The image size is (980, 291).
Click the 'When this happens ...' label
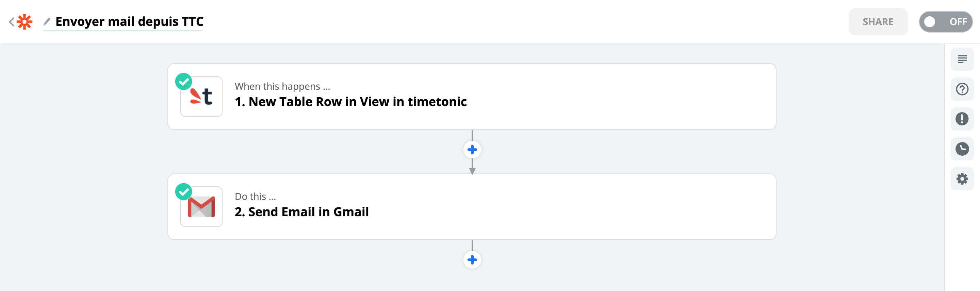pos(282,86)
